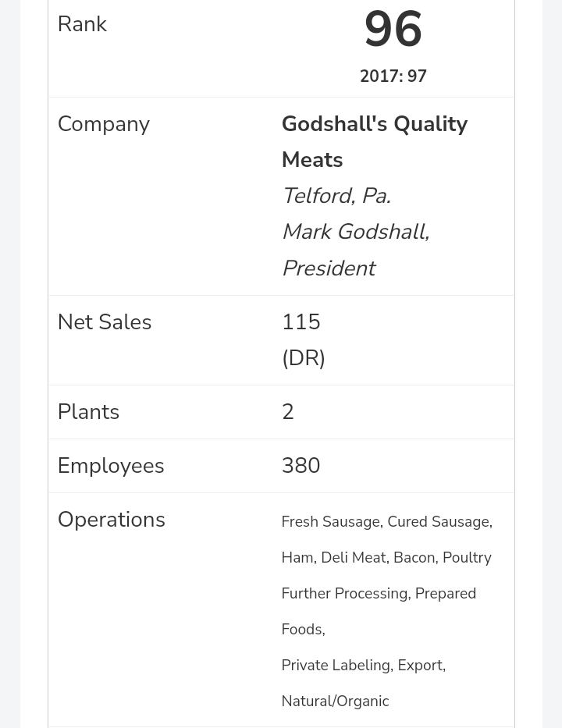Screen dimensions: 562x728
Task: Click the '2017: 97' previous rank text
Action: click(393, 76)
